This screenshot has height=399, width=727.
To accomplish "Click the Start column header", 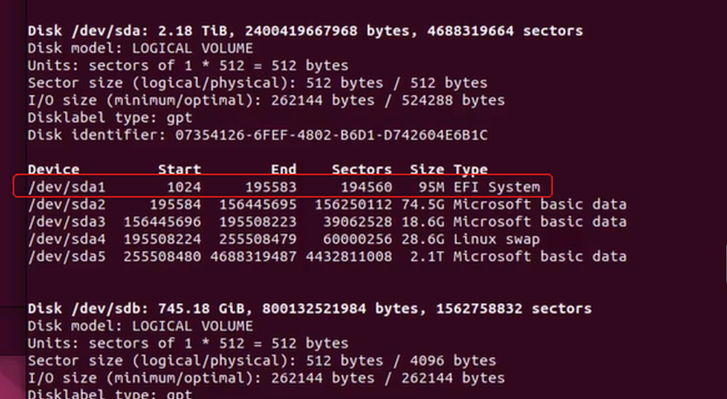I will tap(179, 169).
